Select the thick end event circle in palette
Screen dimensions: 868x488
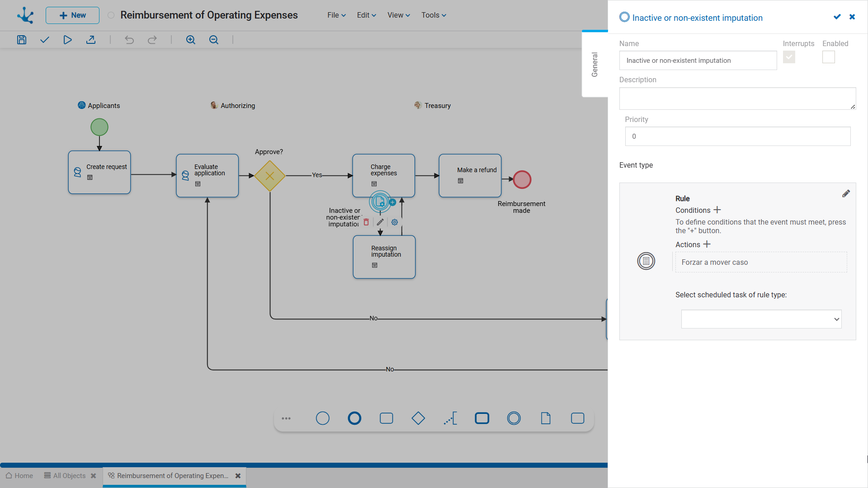pyautogui.click(x=354, y=418)
